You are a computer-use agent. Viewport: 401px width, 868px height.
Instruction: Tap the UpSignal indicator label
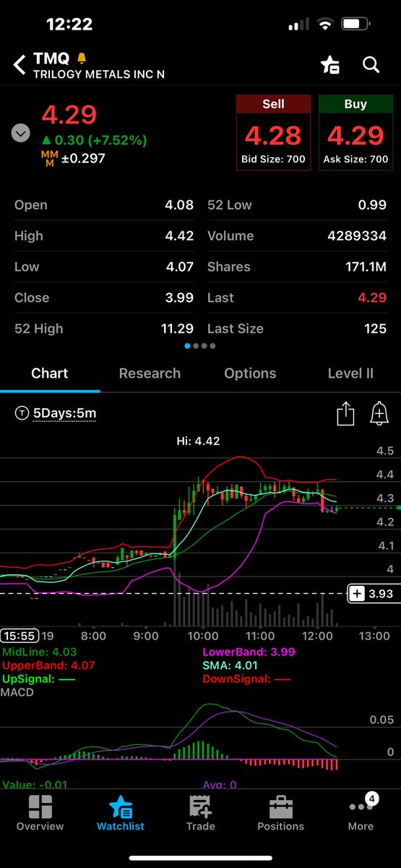(38, 679)
